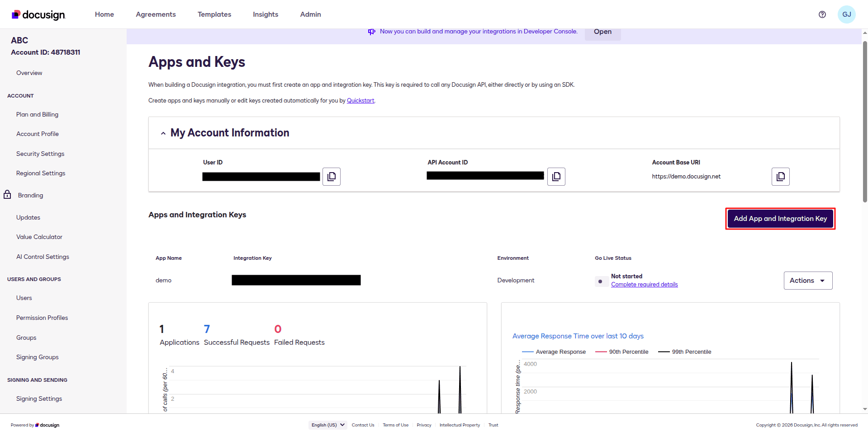Open the Users page
868x436 pixels.
click(x=24, y=298)
